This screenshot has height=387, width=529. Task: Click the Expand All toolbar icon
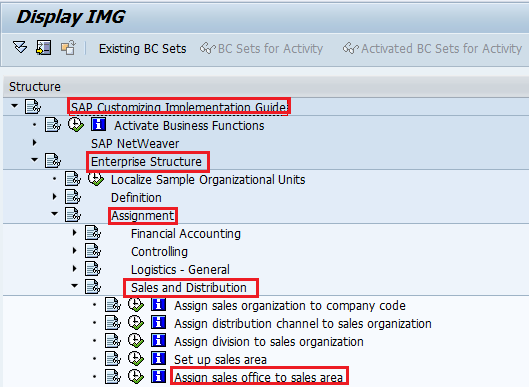point(20,48)
